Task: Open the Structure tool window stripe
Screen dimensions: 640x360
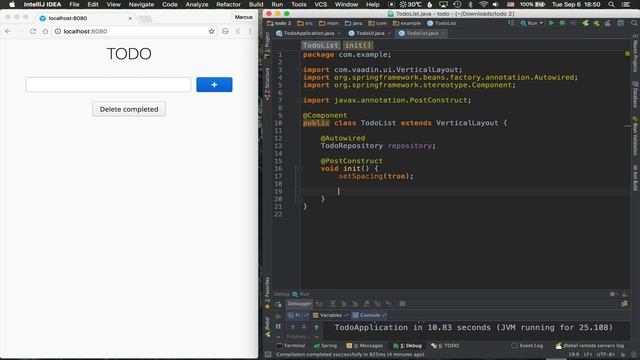Action: pyautogui.click(x=267, y=84)
